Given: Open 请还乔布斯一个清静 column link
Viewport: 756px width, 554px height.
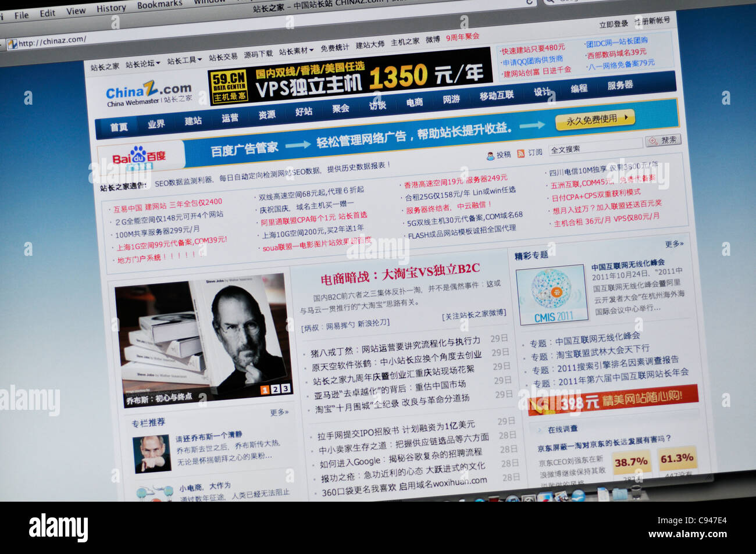Looking at the screenshot, I should click(209, 437).
